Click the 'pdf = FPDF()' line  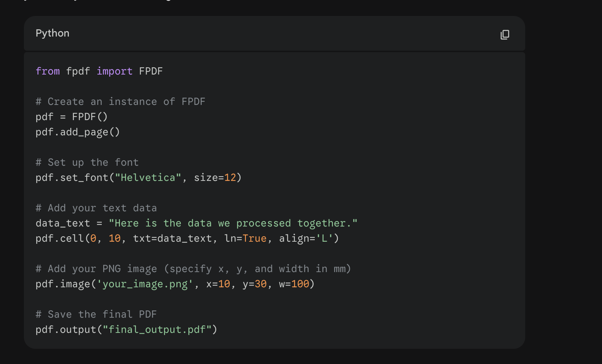[x=71, y=117]
